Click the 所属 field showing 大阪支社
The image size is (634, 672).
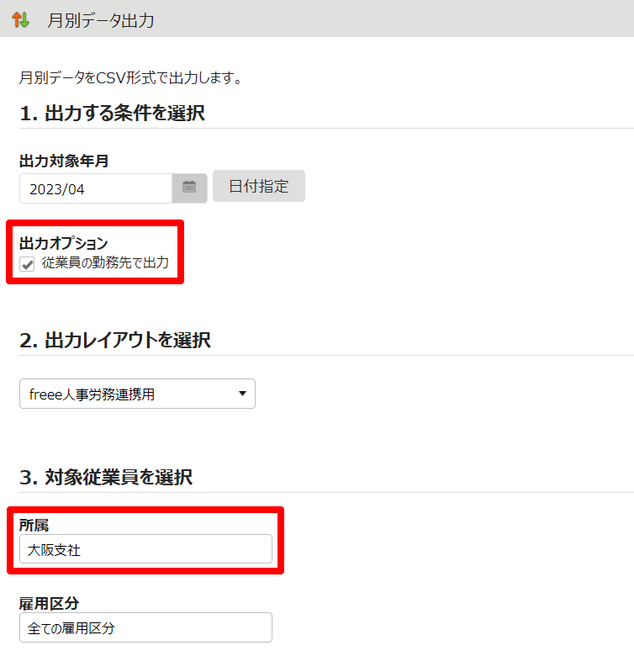click(x=145, y=549)
